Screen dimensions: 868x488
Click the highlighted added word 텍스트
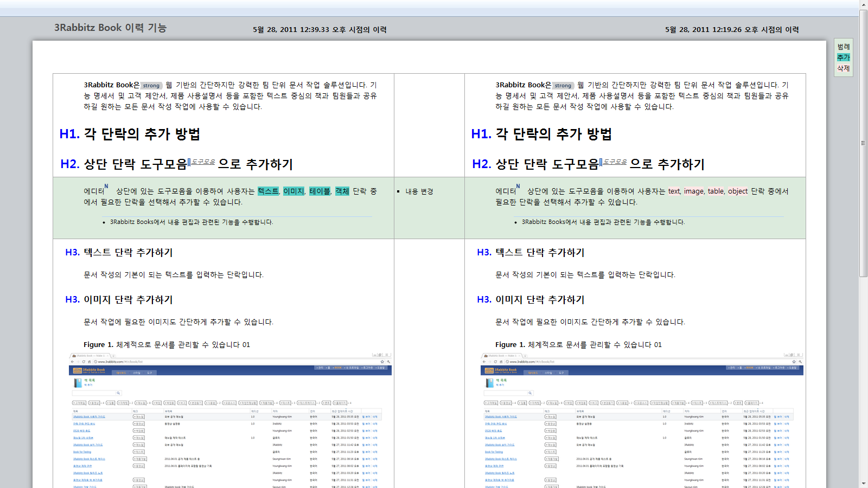(268, 191)
